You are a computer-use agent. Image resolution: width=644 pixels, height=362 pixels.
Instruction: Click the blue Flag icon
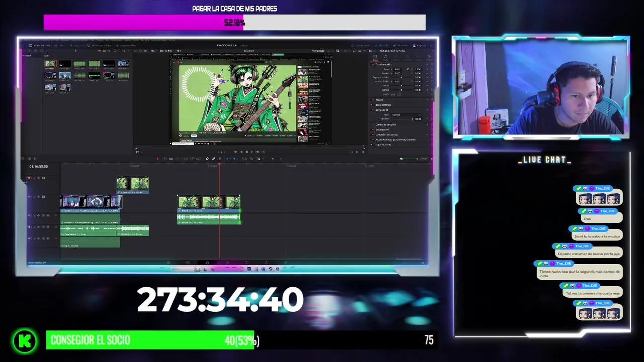[227, 159]
